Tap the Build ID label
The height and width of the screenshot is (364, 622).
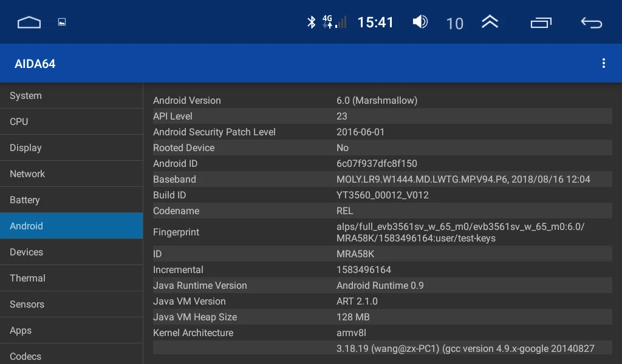pyautogui.click(x=169, y=195)
